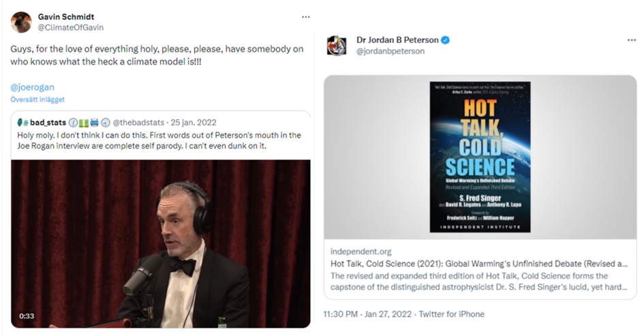Click the @thebadstats handle
Screen dimensions: 644x336
tap(138, 123)
